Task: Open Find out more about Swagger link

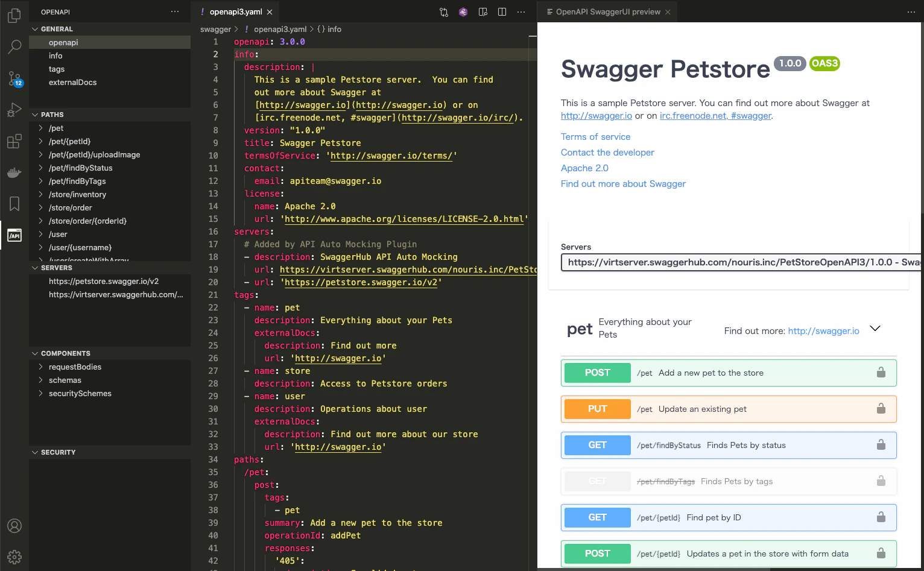Action: pos(623,184)
